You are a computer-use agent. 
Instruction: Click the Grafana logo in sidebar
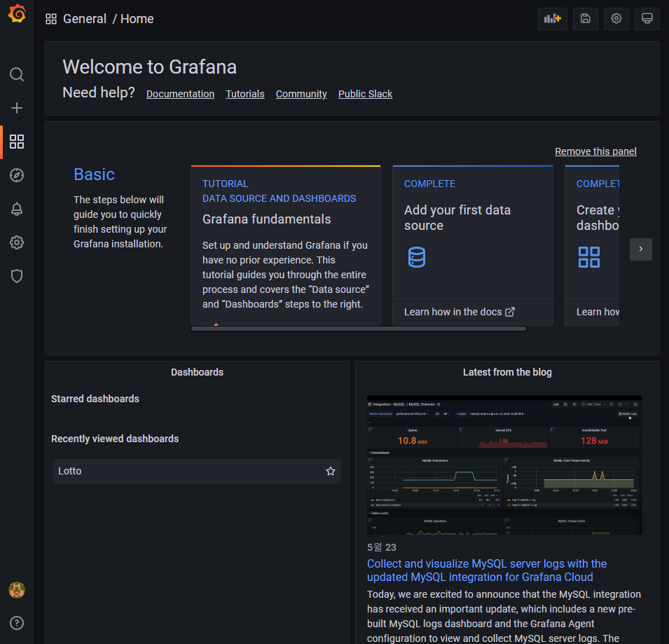(17, 13)
